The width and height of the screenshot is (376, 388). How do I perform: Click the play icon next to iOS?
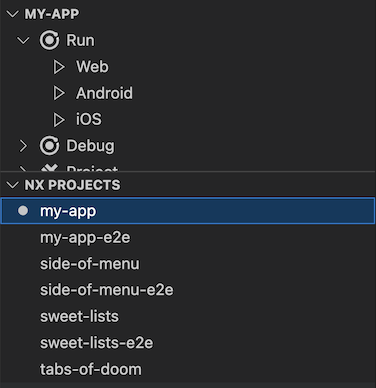[59, 120]
